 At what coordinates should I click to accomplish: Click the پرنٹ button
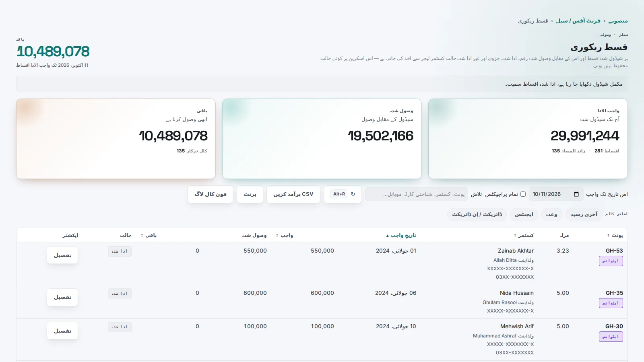(250, 194)
